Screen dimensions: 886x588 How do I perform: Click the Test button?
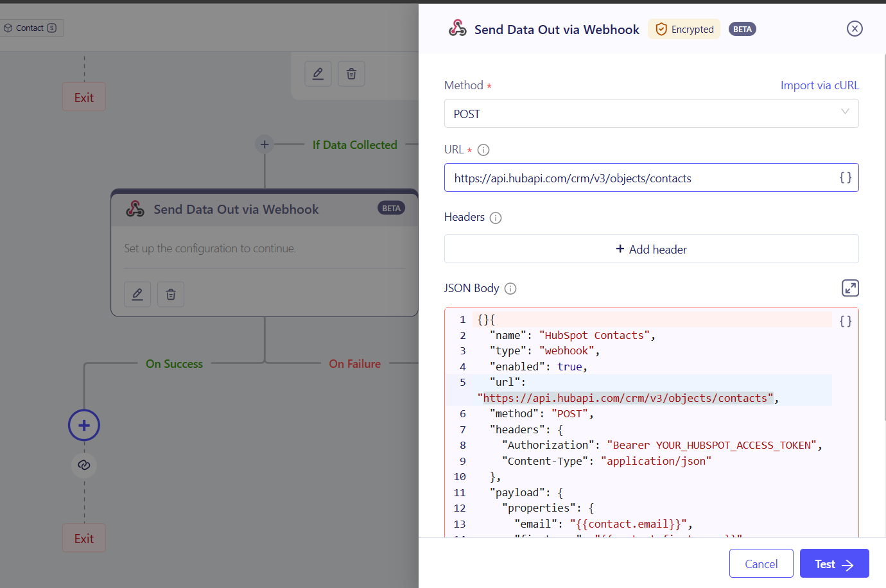[x=834, y=564]
